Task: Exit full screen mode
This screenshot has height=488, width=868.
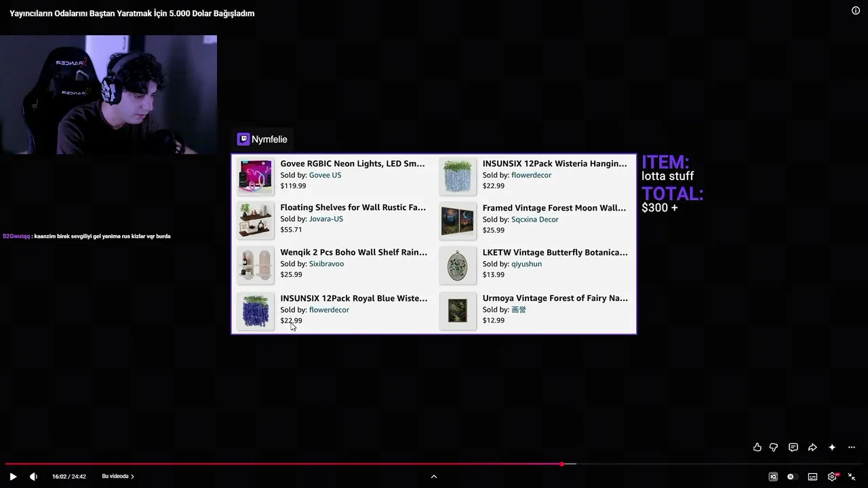Action: tap(852, 476)
